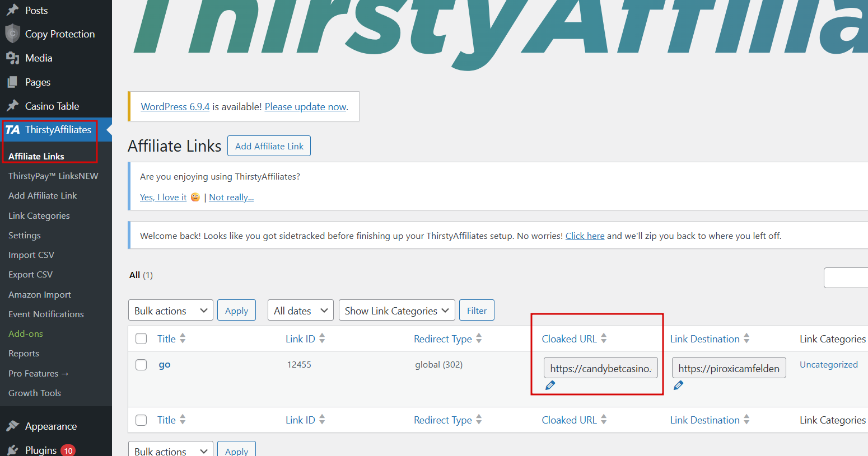
Task: Click Please update now link
Action: click(306, 106)
